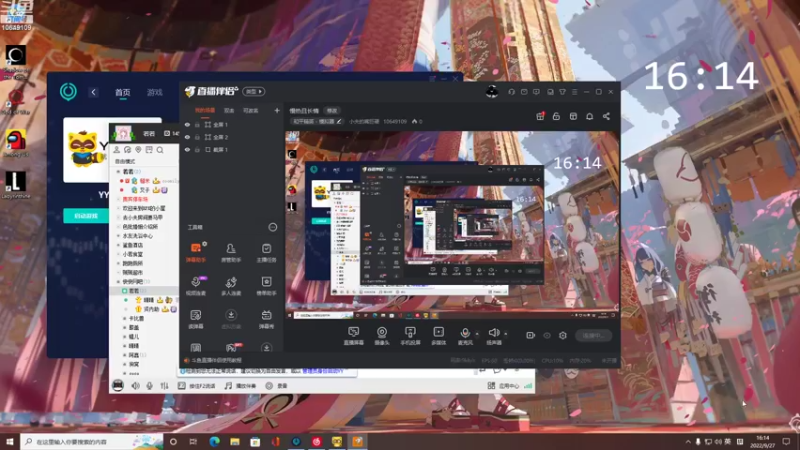Open the 主播任务 tool
Image resolution: width=800 pixels, height=450 pixels.
tap(266, 253)
